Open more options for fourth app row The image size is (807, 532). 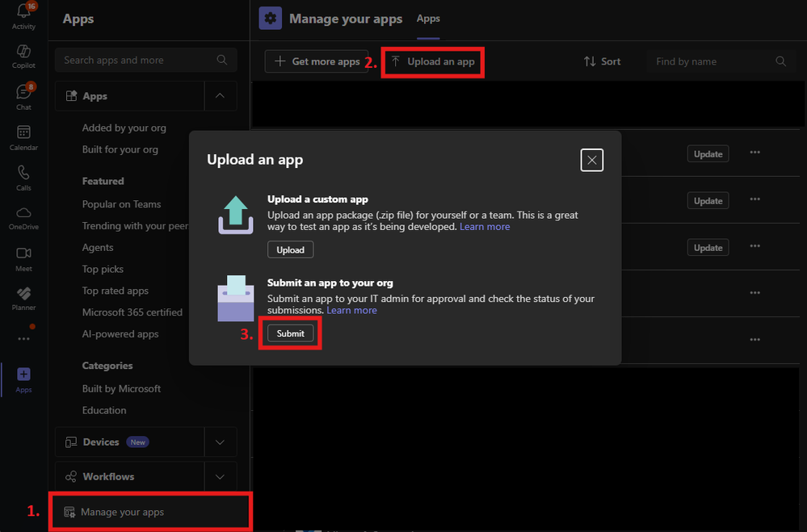755,293
